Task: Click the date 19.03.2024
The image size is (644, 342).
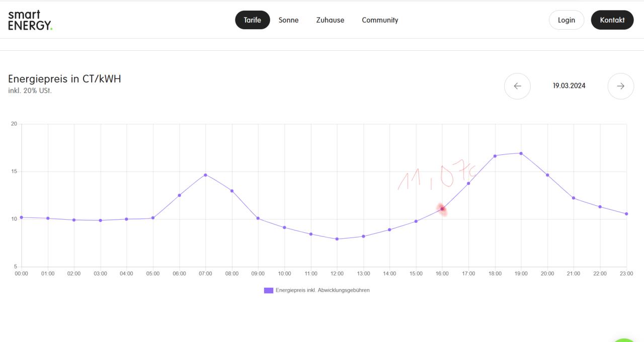Action: coord(569,86)
